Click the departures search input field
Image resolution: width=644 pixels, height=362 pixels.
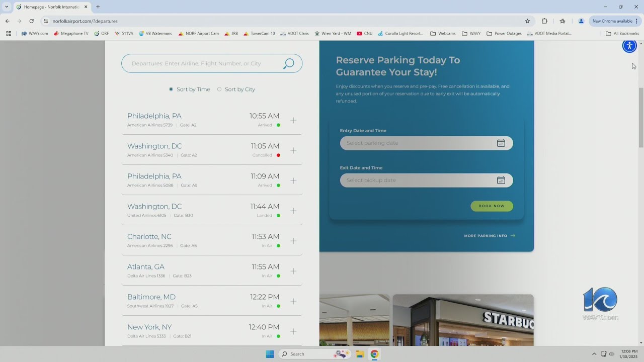pyautogui.click(x=212, y=64)
